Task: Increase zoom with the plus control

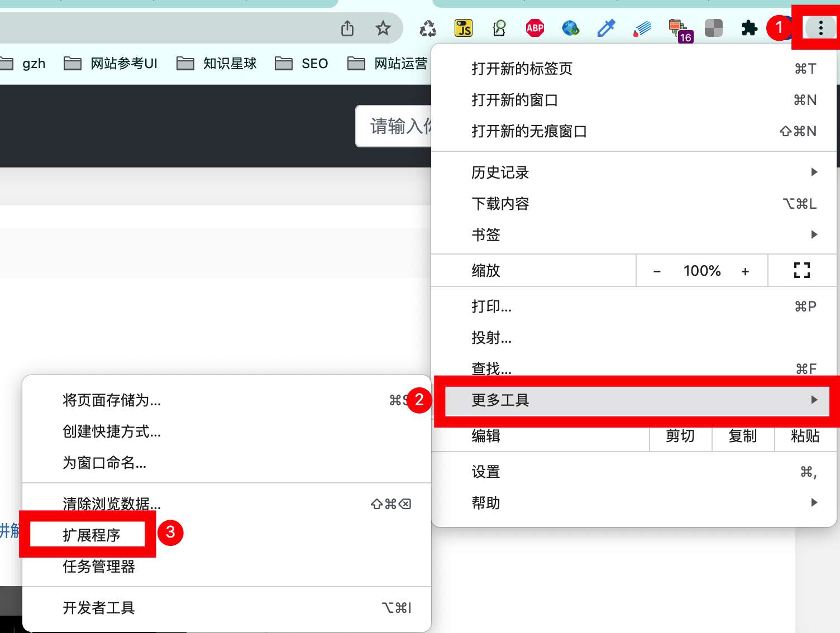Action: (745, 270)
